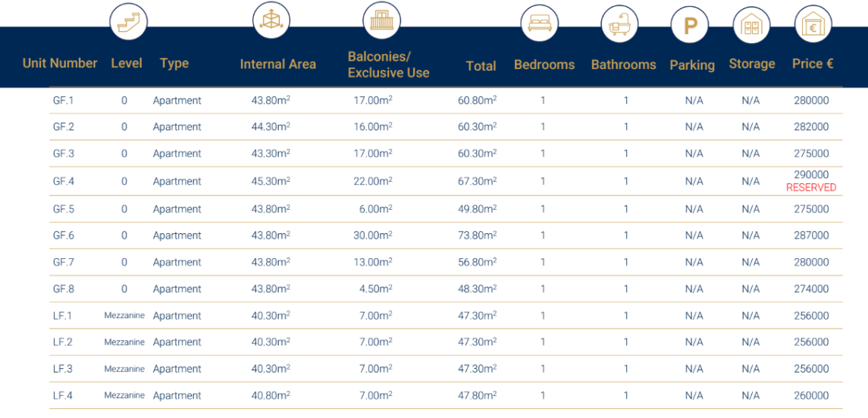Click the balcony icon in header
868x418 pixels.
click(381, 20)
